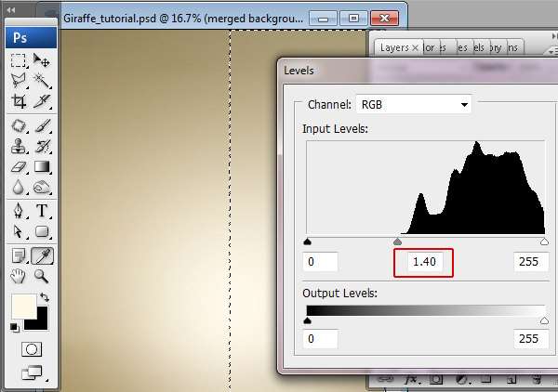Select the Eyedropper tool

(43, 255)
